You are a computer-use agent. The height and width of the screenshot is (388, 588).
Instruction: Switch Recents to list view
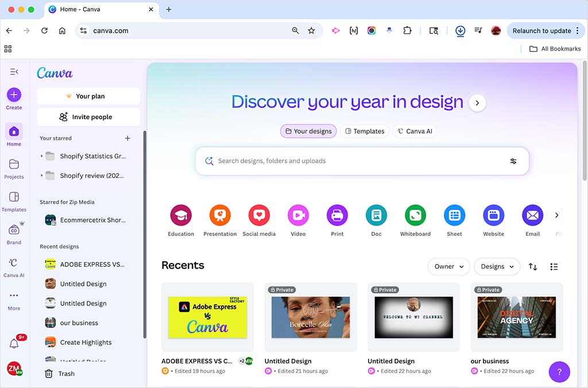[554, 267]
